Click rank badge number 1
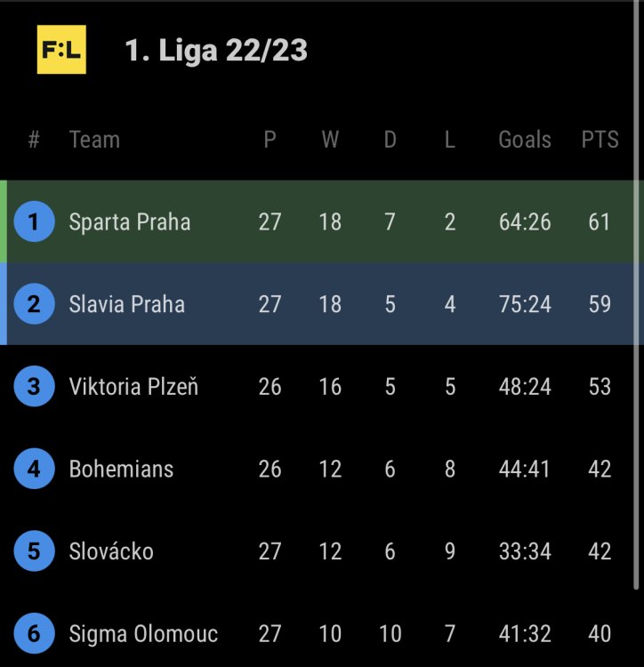The height and width of the screenshot is (667, 644). [x=34, y=221]
